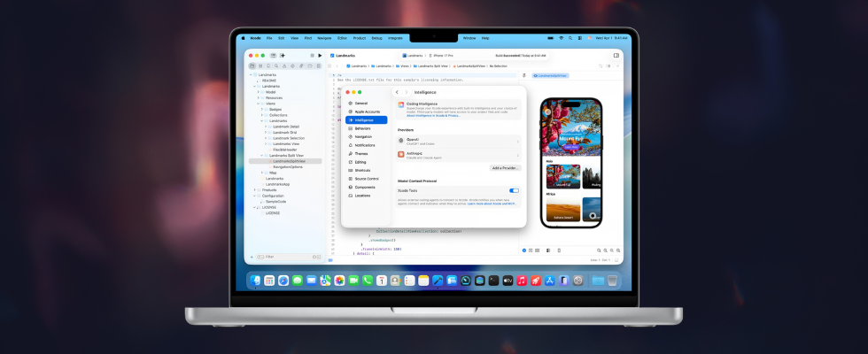
Task: Click the Run (play) button in Xcode toolbar
Action: point(320,55)
